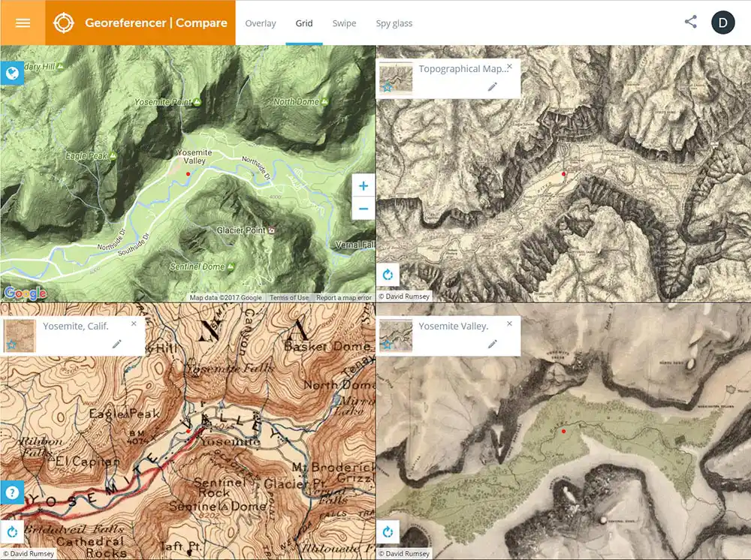Click the rotate icon on Yosemite Valley. panel
Viewport: 751px width, 560px height.
(388, 531)
